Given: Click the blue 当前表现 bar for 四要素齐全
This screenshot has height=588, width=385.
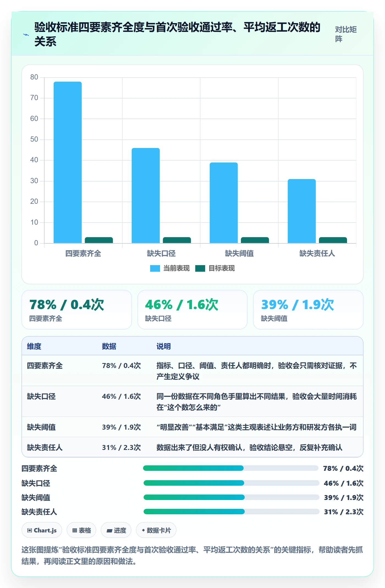Looking at the screenshot, I should click(68, 162).
